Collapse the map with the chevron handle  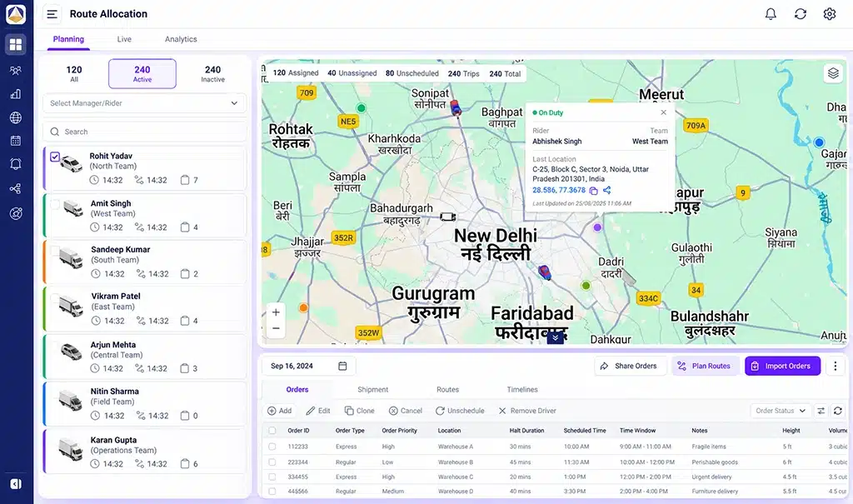556,337
